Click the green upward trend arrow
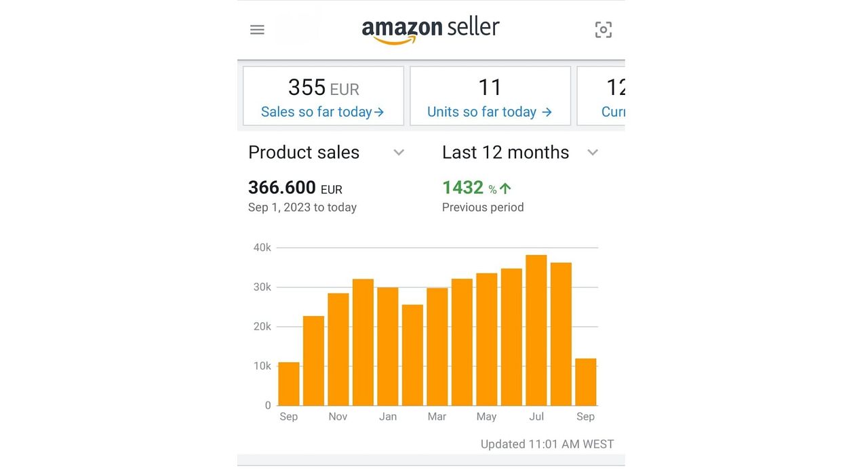868x472 pixels. tap(505, 189)
